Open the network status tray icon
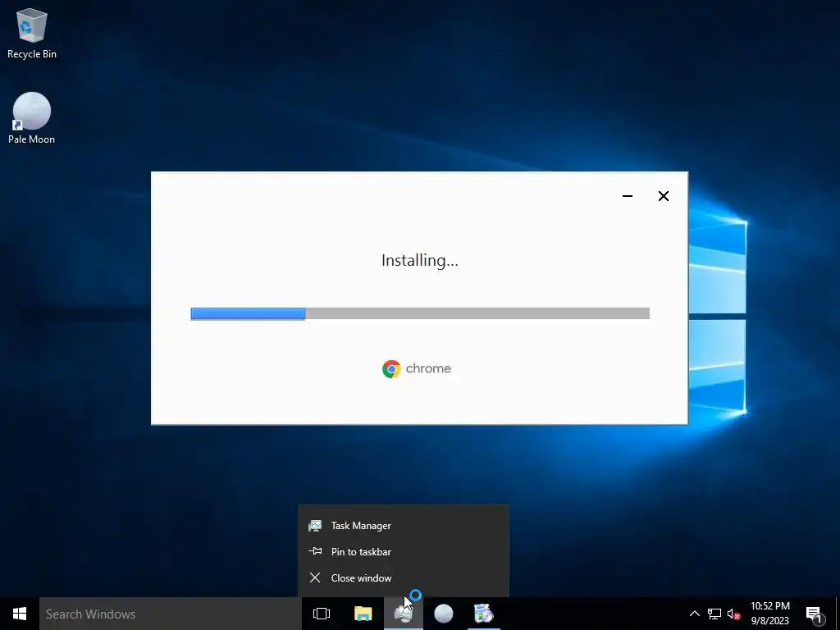 pyautogui.click(x=714, y=614)
